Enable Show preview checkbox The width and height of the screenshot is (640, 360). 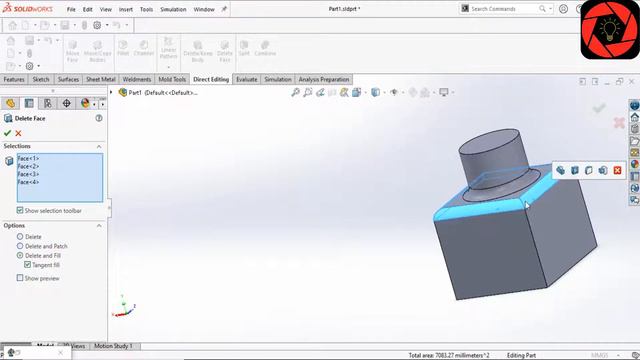click(20, 278)
